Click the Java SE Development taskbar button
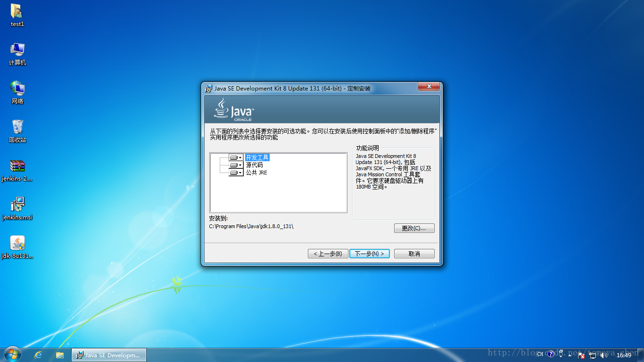Viewport: 644px width, 362px height. click(x=109, y=355)
